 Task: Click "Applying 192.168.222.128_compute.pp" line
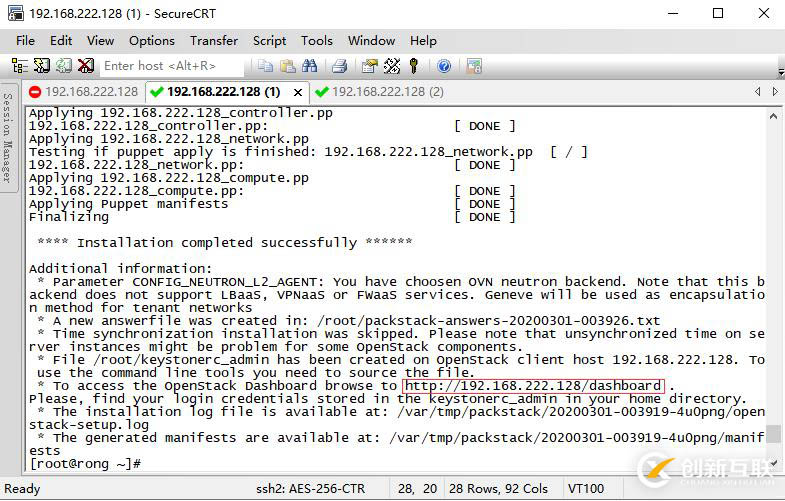[169, 178]
